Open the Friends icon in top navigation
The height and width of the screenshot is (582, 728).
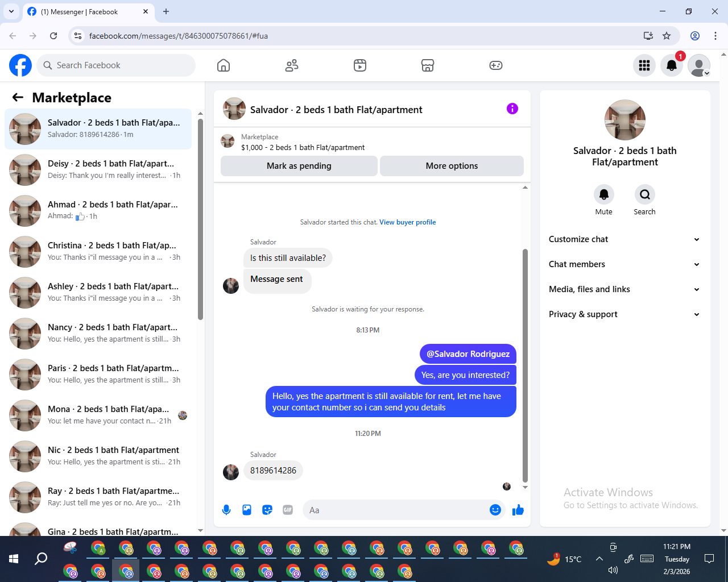click(x=292, y=65)
